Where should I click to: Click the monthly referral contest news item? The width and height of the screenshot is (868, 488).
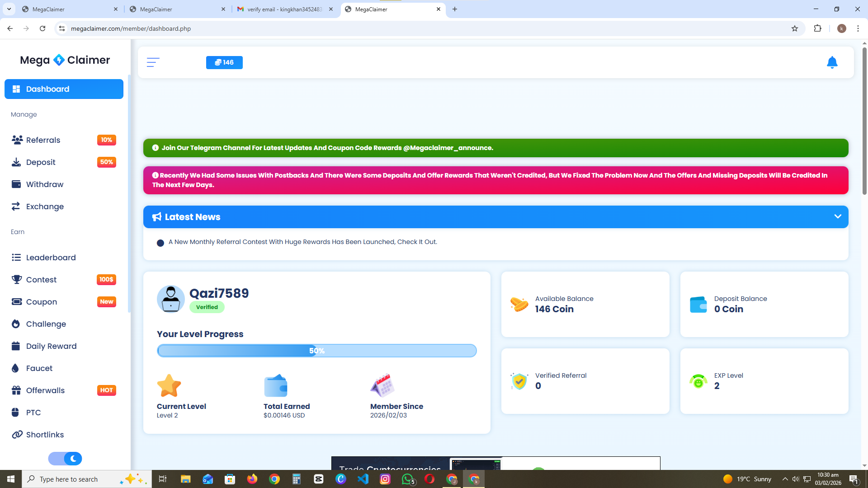pyautogui.click(x=303, y=242)
